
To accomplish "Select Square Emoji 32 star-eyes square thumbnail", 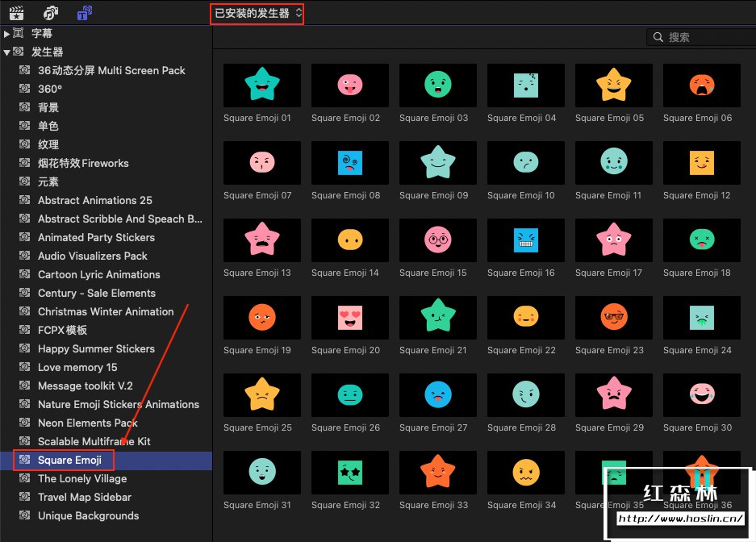I will [x=350, y=473].
